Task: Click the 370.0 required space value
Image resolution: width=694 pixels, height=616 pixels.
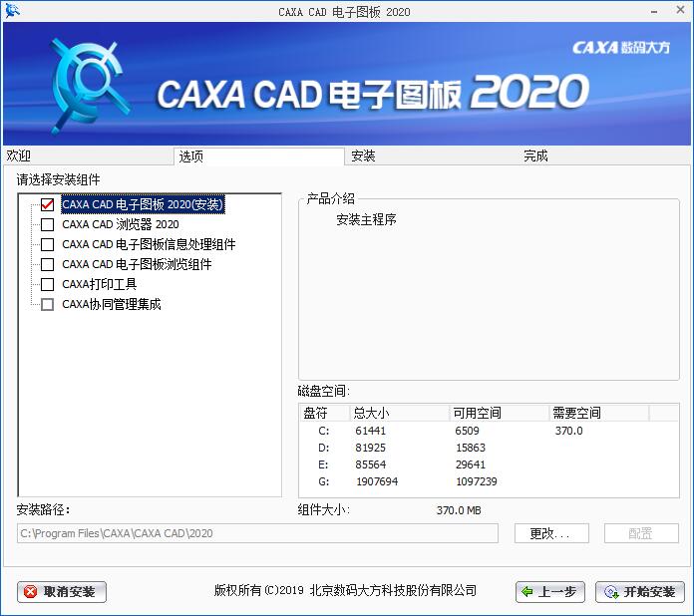Action: coord(568,431)
